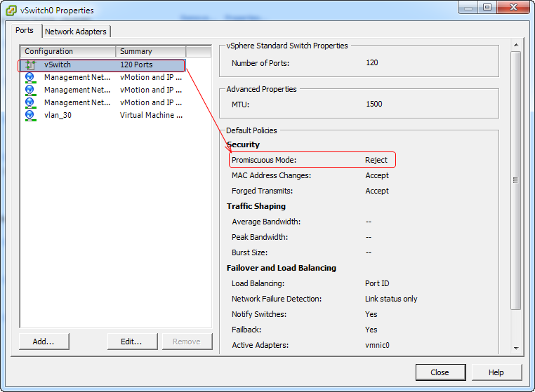
Task: Switch to the Ports tab
Action: tap(25, 30)
